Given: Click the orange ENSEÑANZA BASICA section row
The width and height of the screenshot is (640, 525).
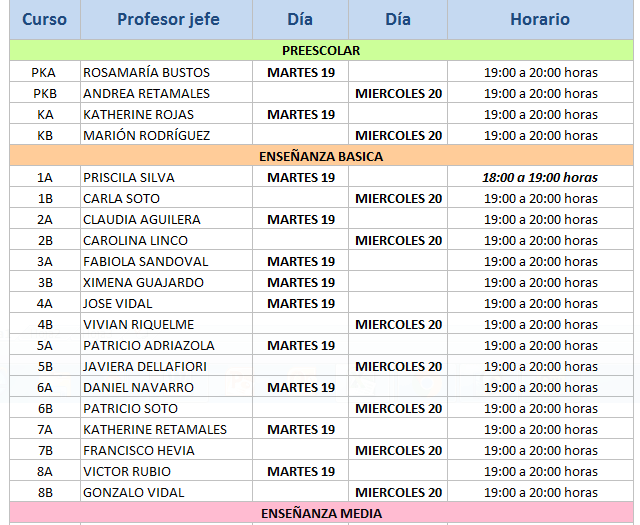Looking at the screenshot, I should 321,156.
